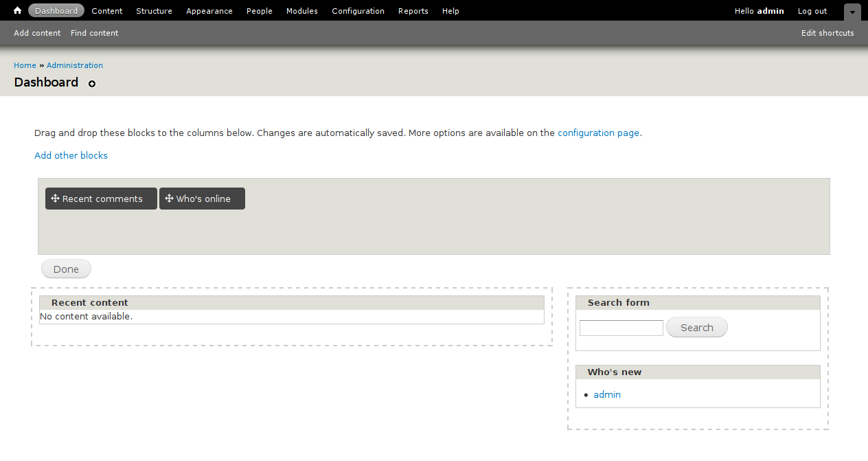
Task: Open the configuration page link
Action: point(598,133)
